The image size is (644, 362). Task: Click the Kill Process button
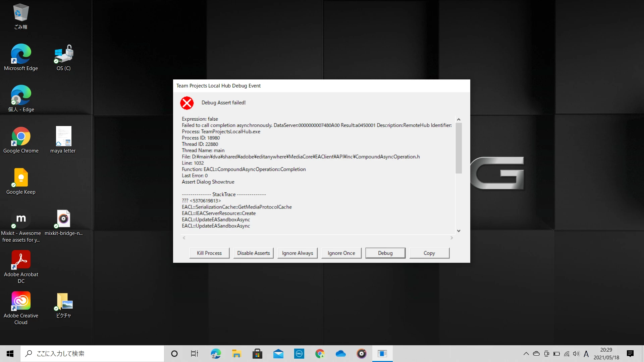pos(209,253)
